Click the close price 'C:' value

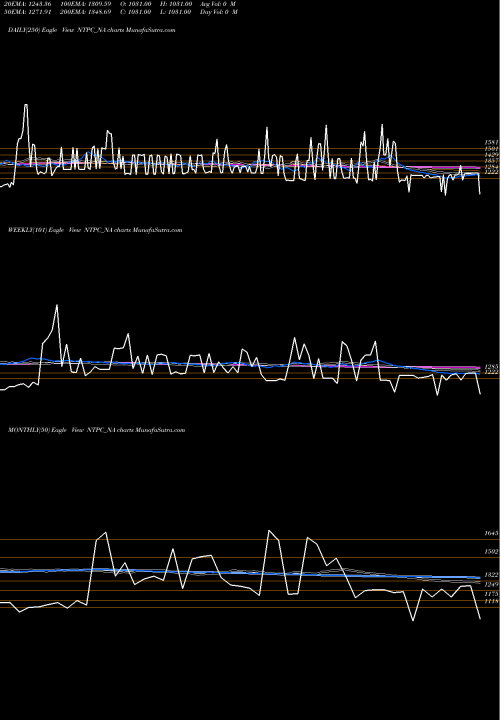(136, 12)
